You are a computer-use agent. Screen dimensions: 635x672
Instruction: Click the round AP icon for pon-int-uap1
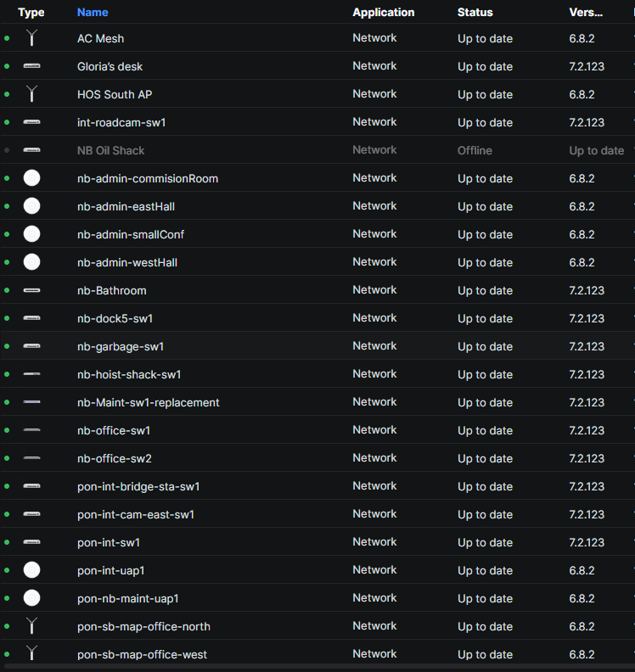(x=31, y=570)
